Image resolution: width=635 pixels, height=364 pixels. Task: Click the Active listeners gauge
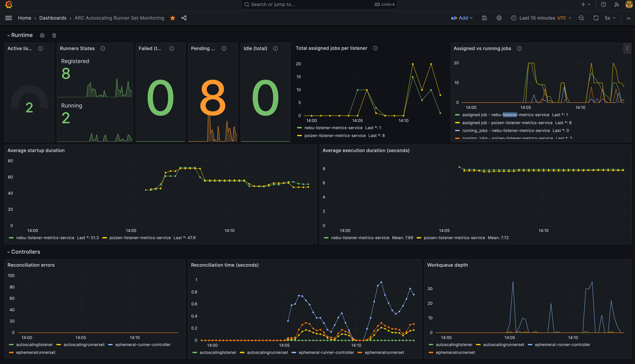29,103
